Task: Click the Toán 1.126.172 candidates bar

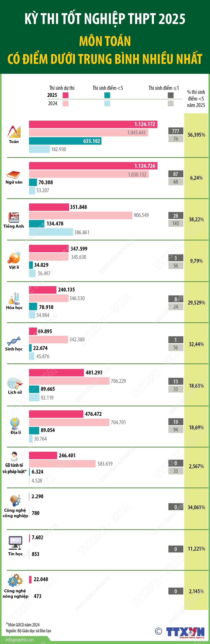Action: pos(93,124)
